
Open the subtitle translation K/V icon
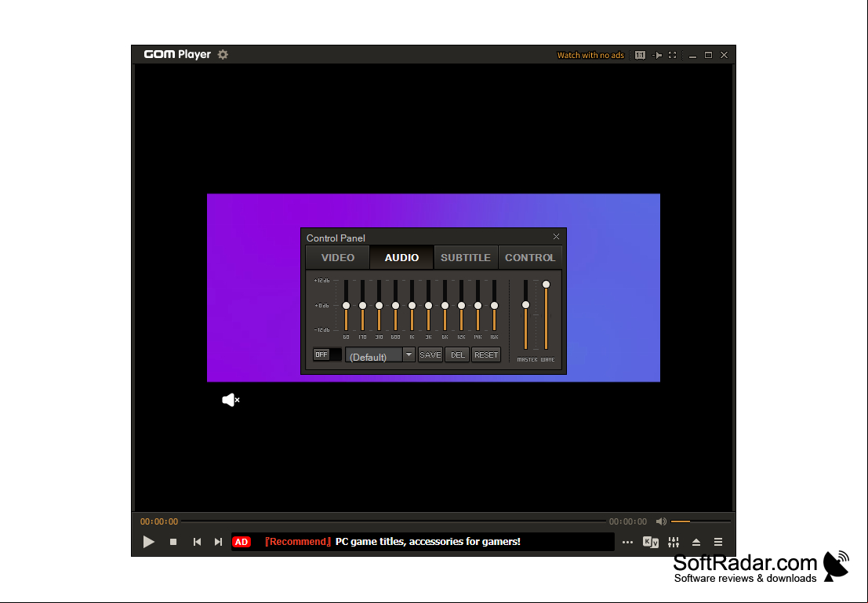tap(651, 542)
